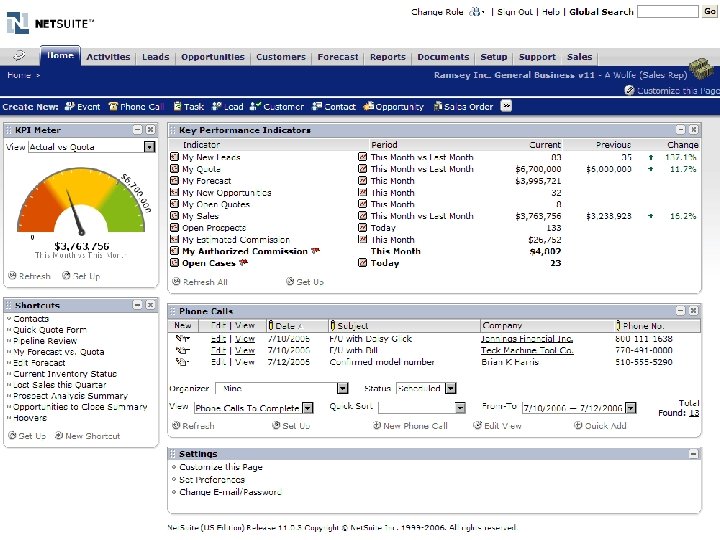Click the Event calendar icon in Create New bar
The height and width of the screenshot is (540, 720).
70,107
